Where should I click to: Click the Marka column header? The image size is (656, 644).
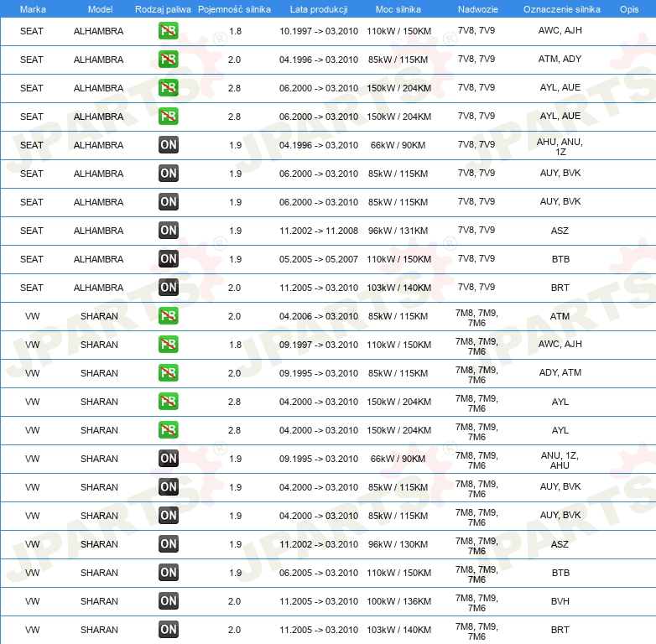click(33, 9)
